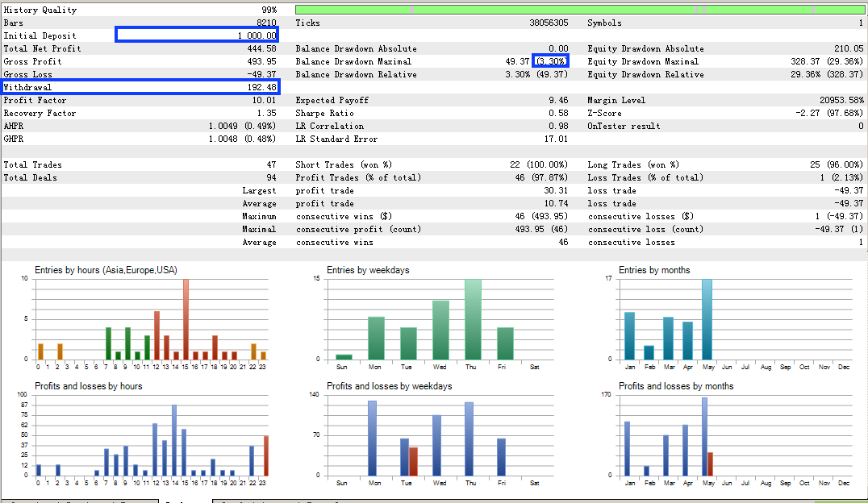The height and width of the screenshot is (503, 868).
Task: Click Profit Trades value 46 (97.87%)
Action: click(x=541, y=177)
